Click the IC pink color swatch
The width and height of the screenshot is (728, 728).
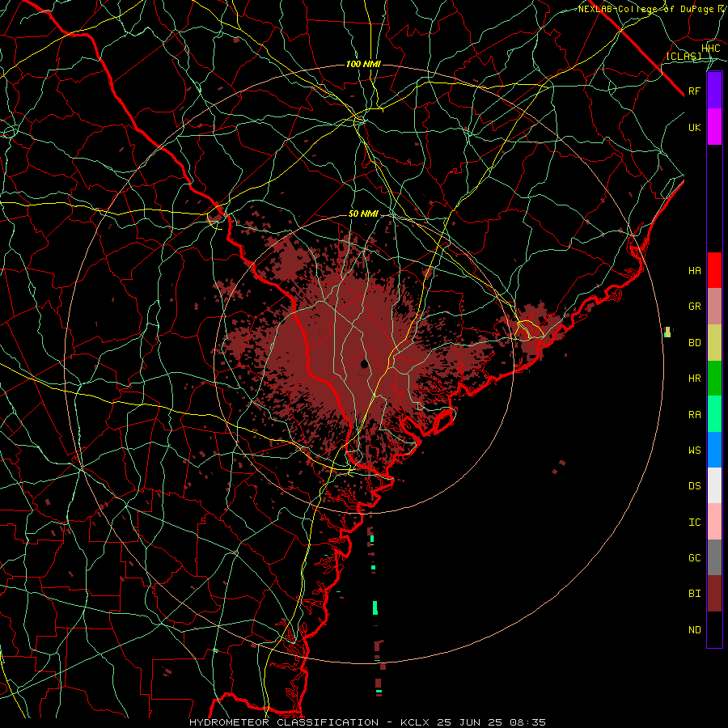click(714, 522)
